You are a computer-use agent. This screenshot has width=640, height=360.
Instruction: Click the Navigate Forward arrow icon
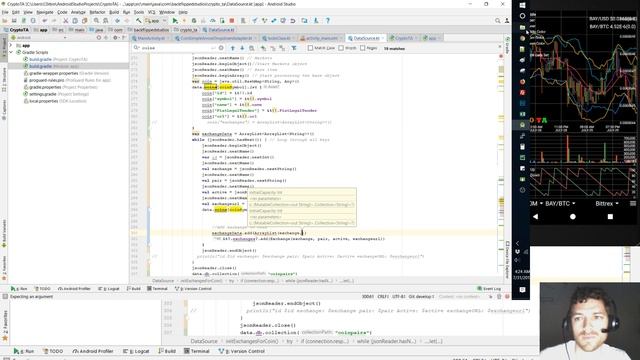[127, 20]
